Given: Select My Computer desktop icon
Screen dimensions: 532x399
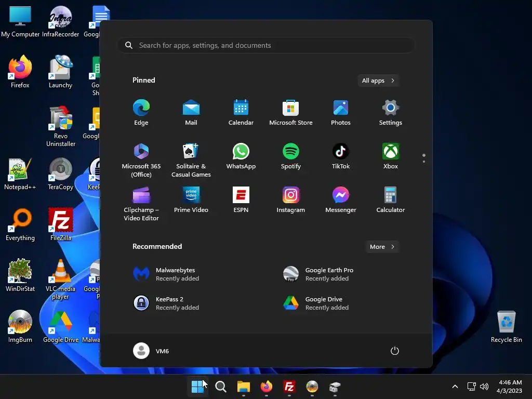Looking at the screenshot, I should pos(20,21).
